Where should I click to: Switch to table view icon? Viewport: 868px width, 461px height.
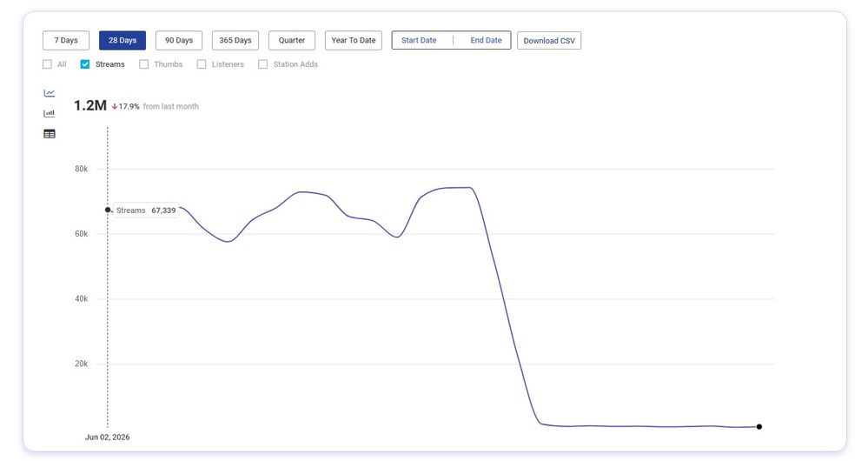pyautogui.click(x=50, y=134)
